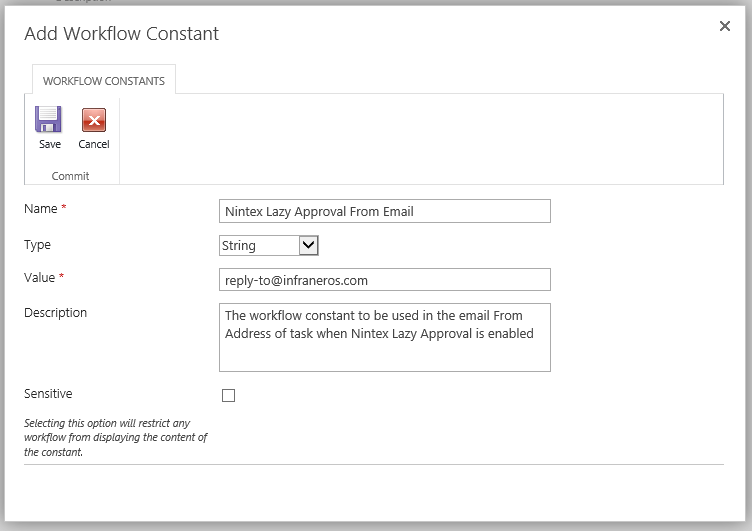Click the italic note about restricting workflow

click(115, 437)
